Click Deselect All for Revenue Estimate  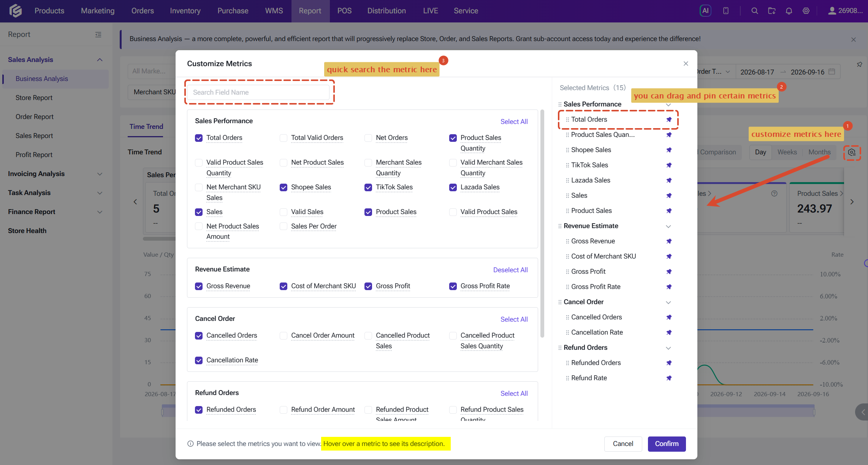click(x=510, y=270)
